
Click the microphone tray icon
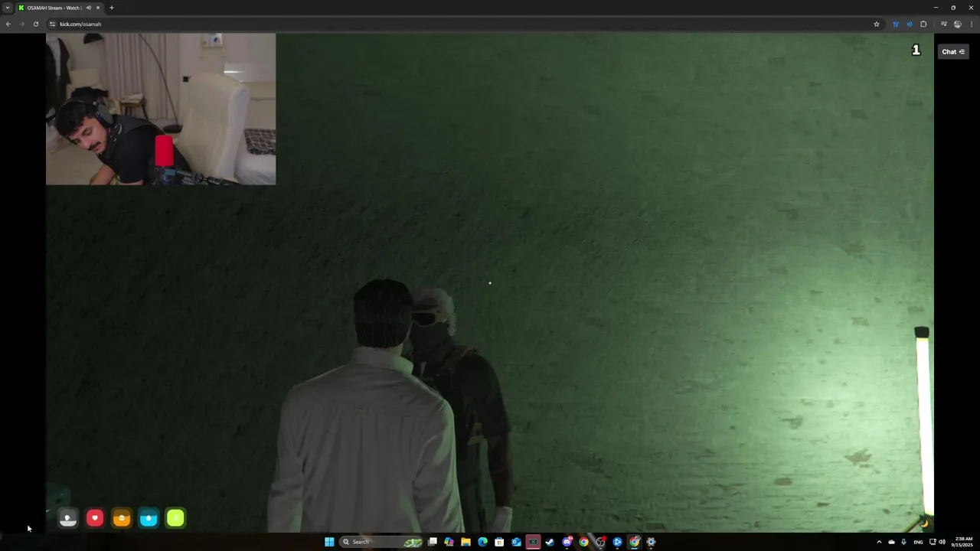pos(903,542)
